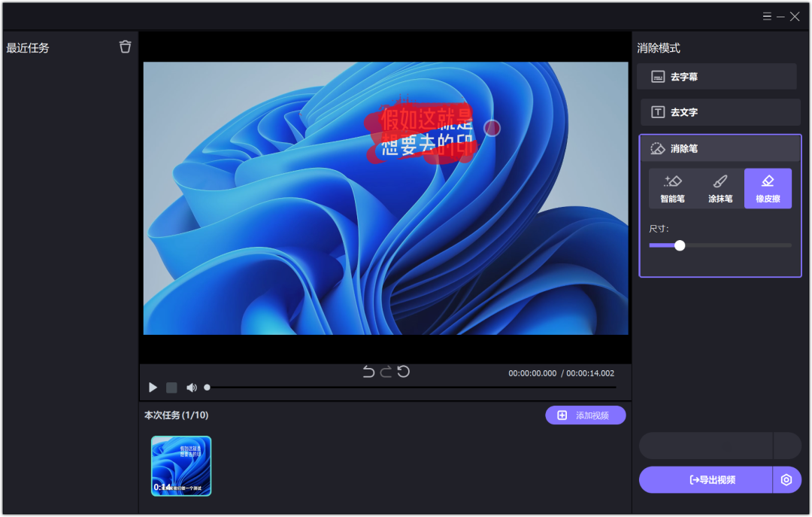This screenshot has width=812, height=517.
Task: Close the application window
Action: coord(795,17)
